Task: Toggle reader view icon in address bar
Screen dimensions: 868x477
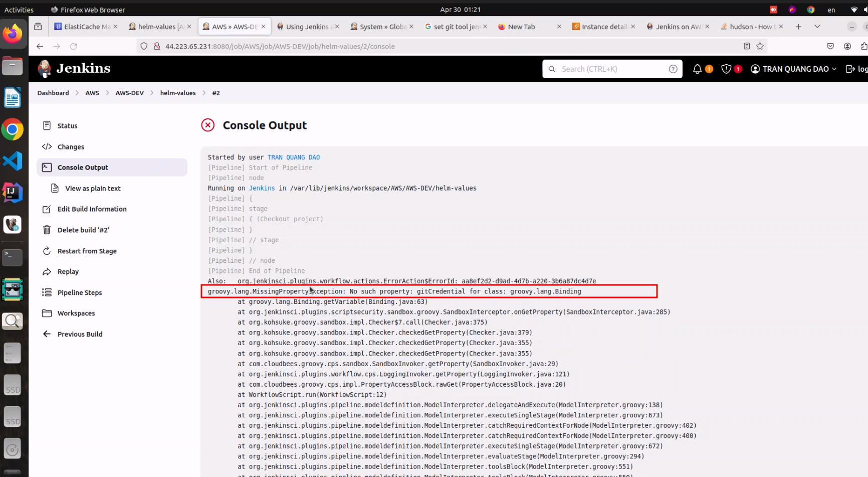Action: pos(747,46)
